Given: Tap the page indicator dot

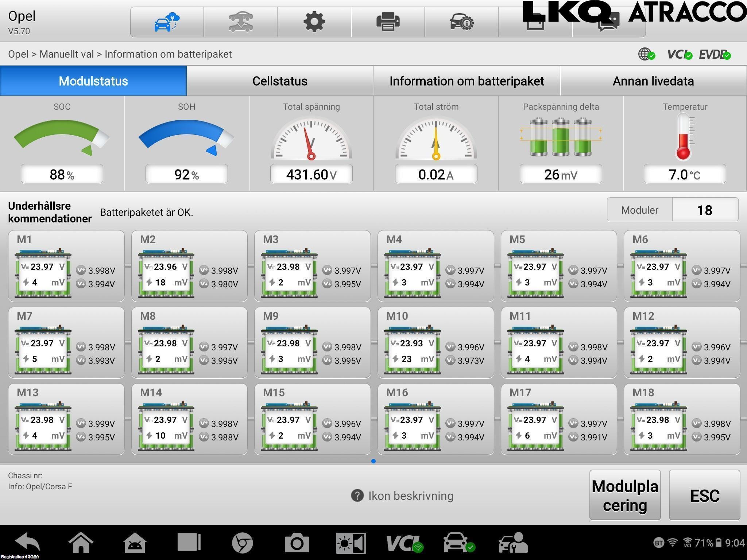Looking at the screenshot, I should pyautogui.click(x=373, y=461).
